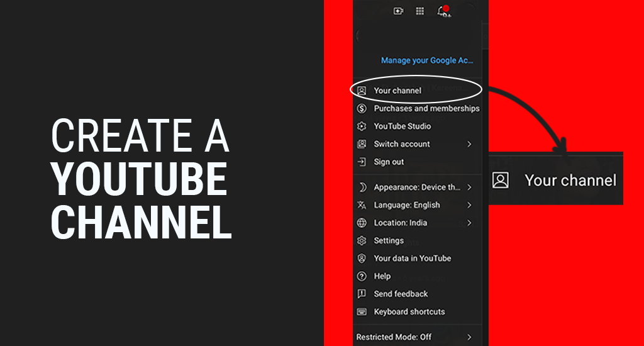Click the Your data shield icon
The image size is (644, 346).
pyautogui.click(x=362, y=259)
